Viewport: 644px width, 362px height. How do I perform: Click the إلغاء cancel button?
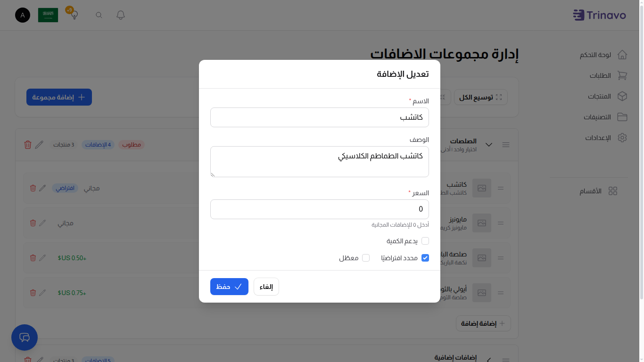pos(266,286)
